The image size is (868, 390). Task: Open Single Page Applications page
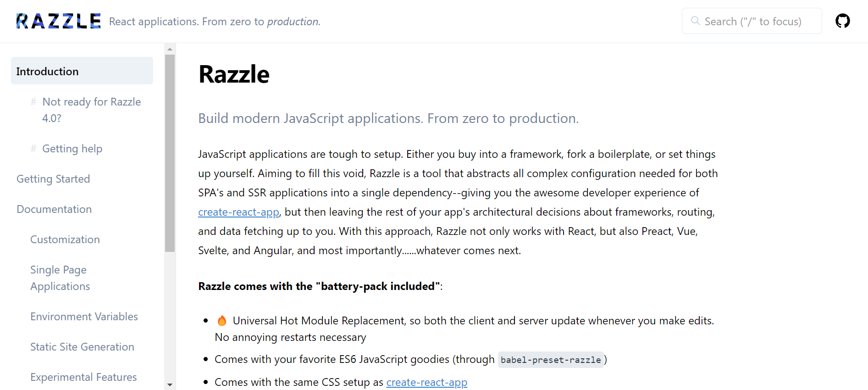(x=60, y=278)
